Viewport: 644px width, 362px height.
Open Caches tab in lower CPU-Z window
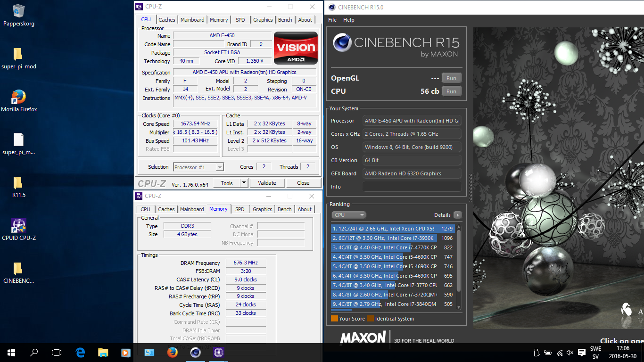point(166,209)
